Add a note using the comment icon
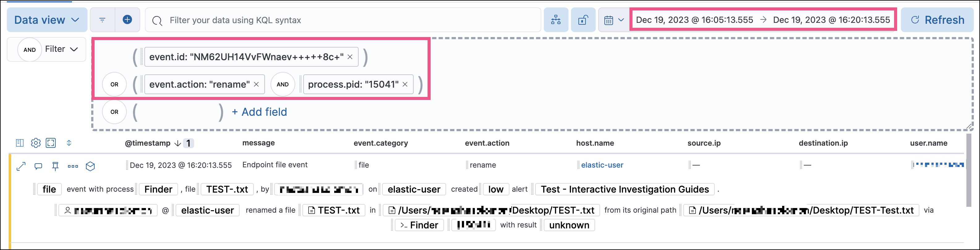The width and height of the screenshot is (980, 250). (38, 166)
